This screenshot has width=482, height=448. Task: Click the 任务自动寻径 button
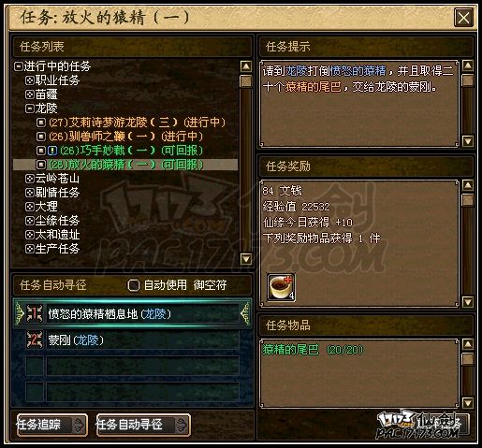(143, 425)
